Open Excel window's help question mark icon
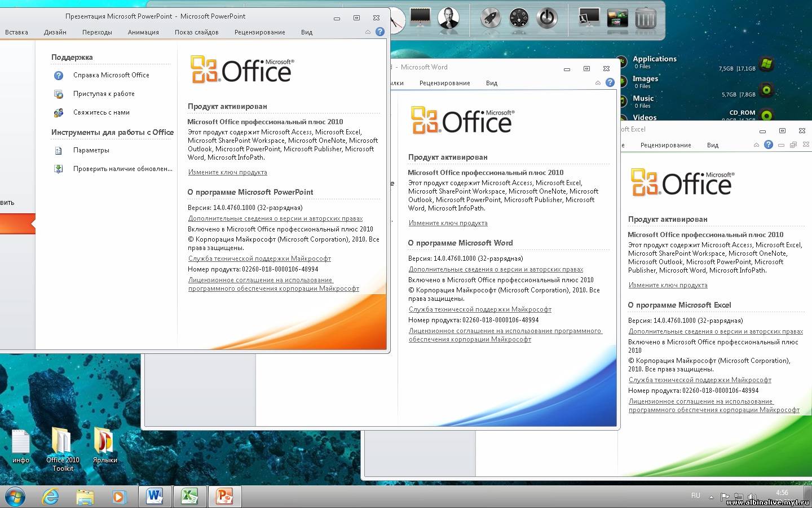Image resolution: width=812 pixels, height=508 pixels. coord(769,144)
